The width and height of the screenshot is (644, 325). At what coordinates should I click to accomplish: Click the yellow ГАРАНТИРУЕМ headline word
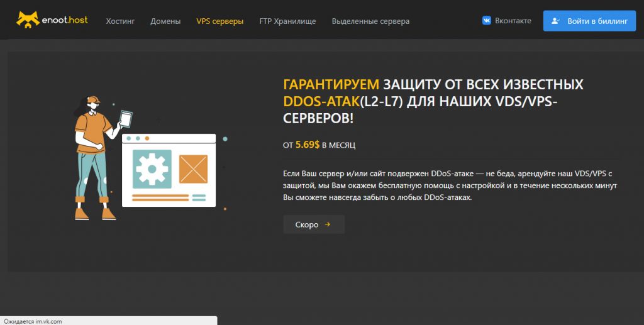331,84
